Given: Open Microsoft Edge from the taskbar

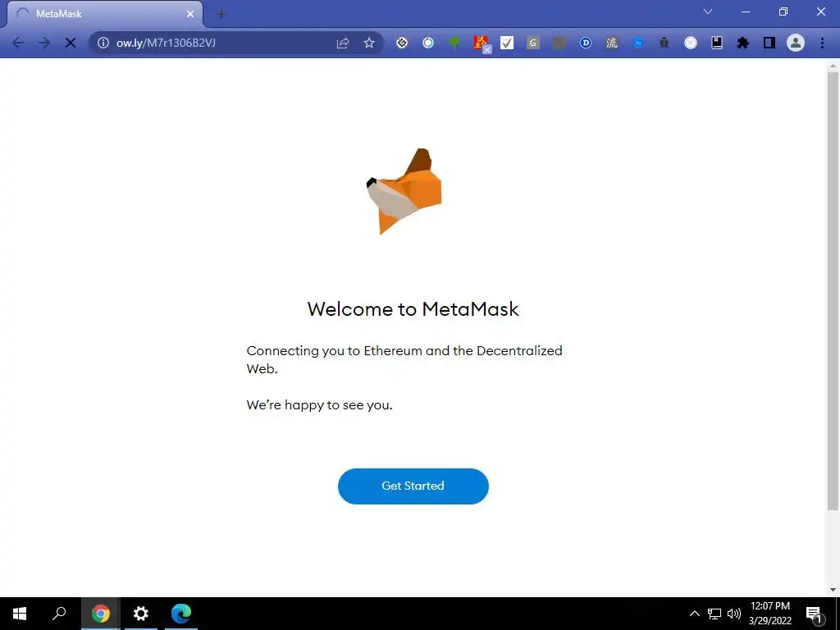Looking at the screenshot, I should [181, 614].
